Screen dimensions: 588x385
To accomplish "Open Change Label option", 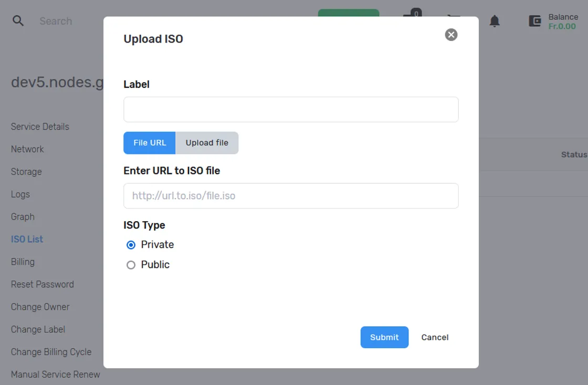I will point(38,329).
